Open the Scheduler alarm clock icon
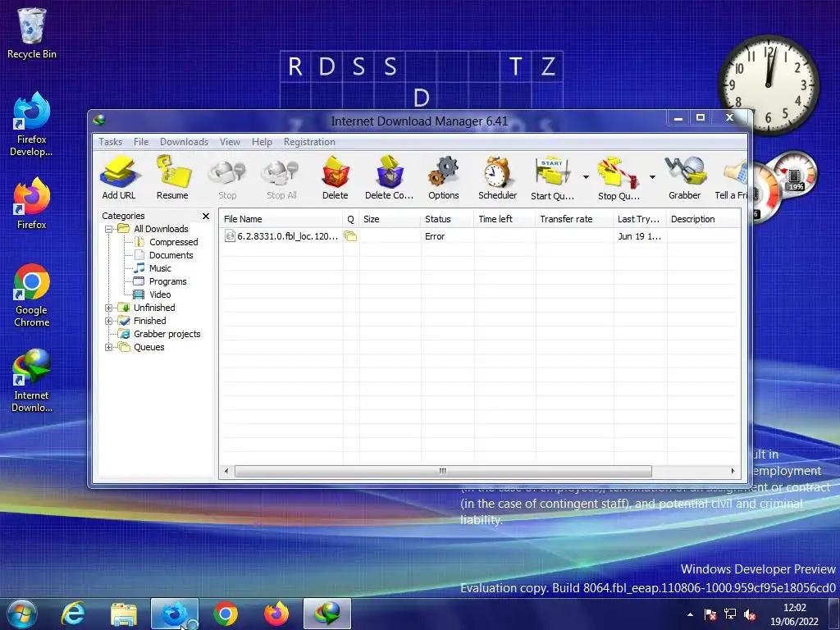 (498, 177)
